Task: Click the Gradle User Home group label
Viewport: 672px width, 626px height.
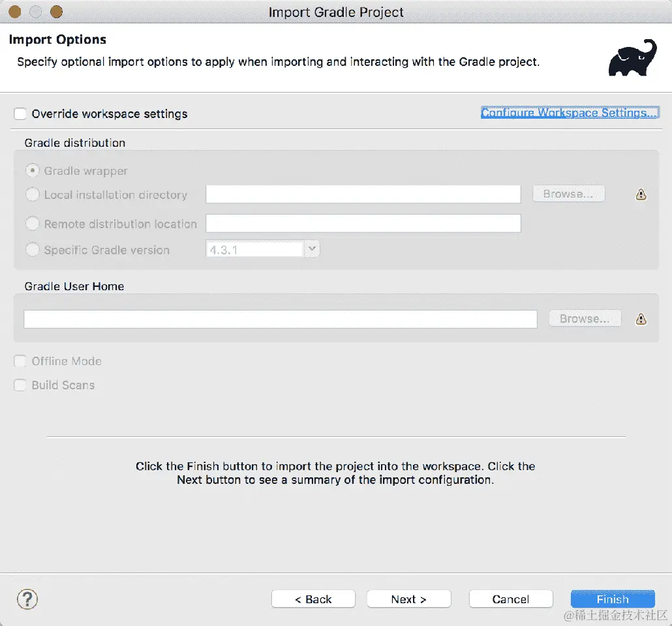Action: click(74, 286)
